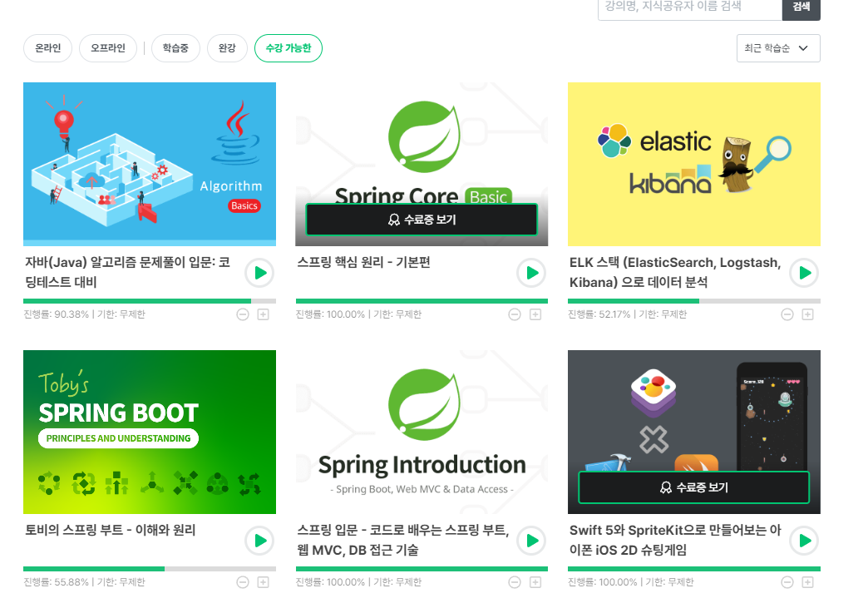868x603 pixels.
Task: Focus the course name search field
Action: pos(690,7)
